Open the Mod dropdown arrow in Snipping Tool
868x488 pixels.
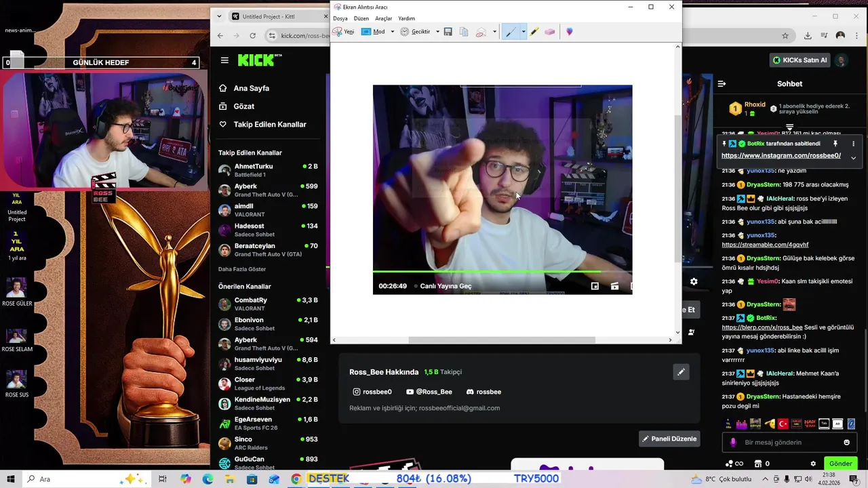392,32
